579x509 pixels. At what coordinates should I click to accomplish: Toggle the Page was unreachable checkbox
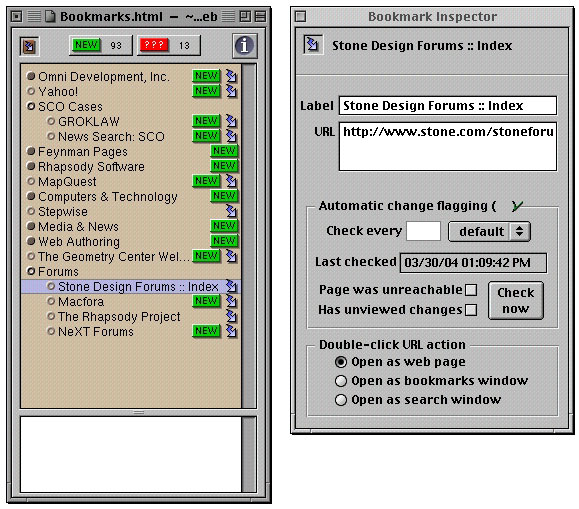(x=471, y=290)
